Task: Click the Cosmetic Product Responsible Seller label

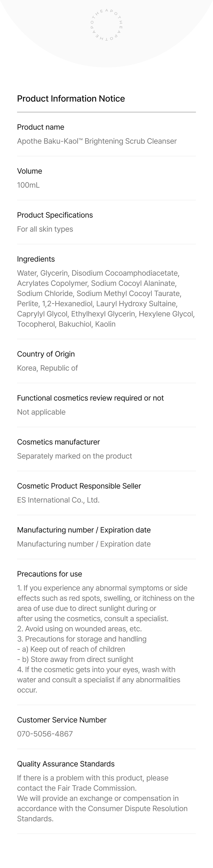Action: (79, 486)
